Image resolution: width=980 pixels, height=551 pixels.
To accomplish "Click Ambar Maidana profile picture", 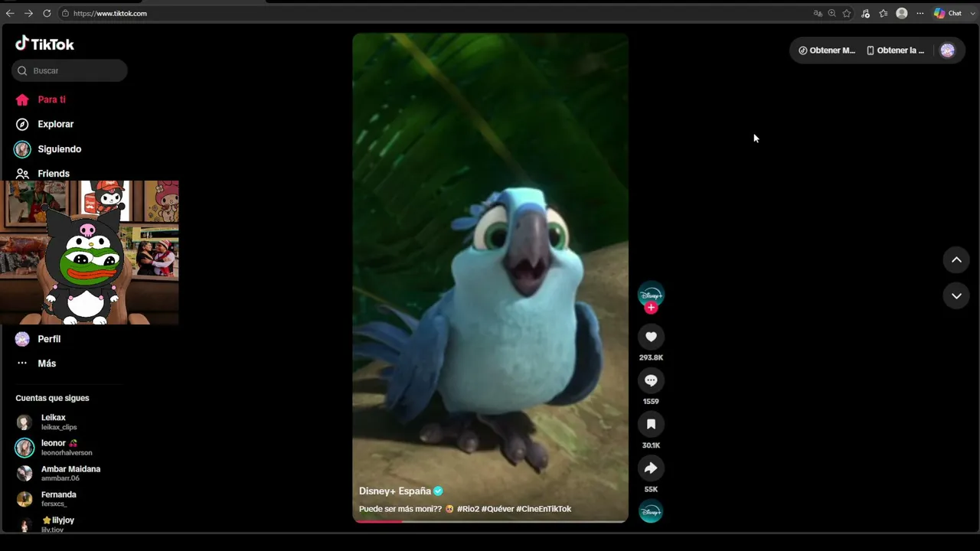I will tap(24, 474).
